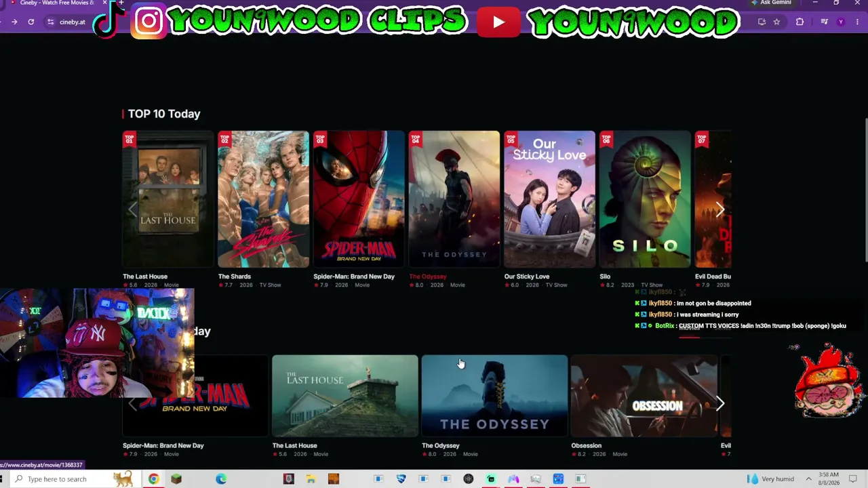The width and height of the screenshot is (868, 488).
Task: Click the page vertical scrollbar
Action: 865,190
